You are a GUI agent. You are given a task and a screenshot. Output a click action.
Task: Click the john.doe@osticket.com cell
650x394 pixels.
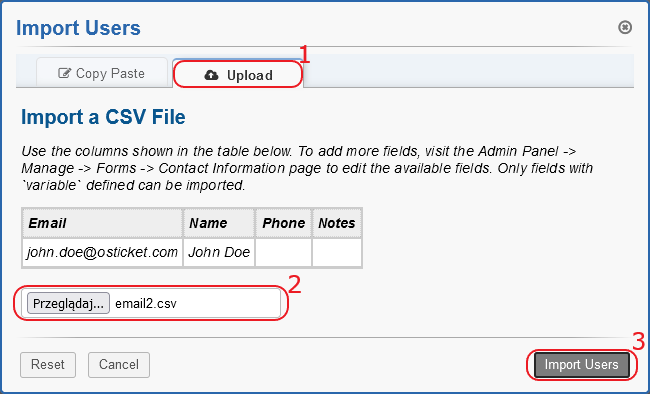pyautogui.click(x=102, y=252)
